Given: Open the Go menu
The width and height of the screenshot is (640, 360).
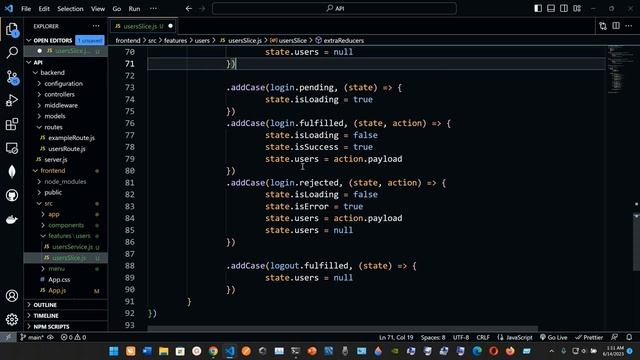Looking at the screenshot, I should pyautogui.click(x=117, y=9).
